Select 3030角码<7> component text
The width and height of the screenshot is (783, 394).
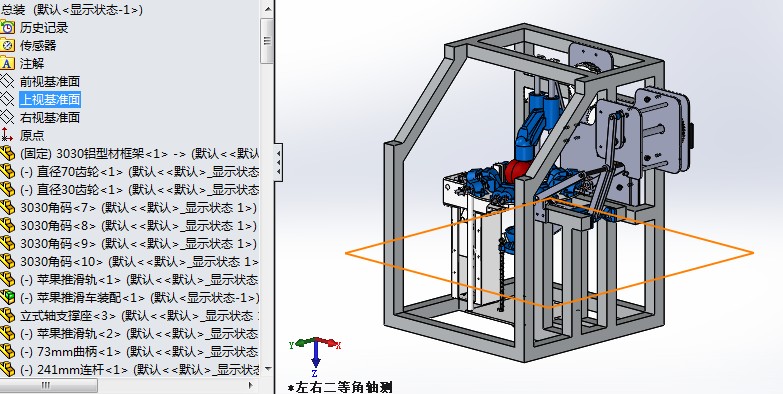(x=139, y=207)
